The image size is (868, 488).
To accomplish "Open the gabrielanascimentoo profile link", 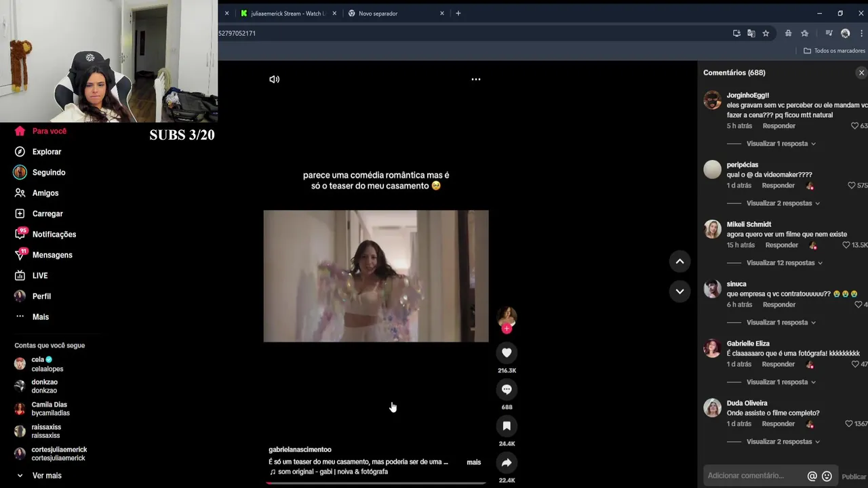I will point(300,450).
